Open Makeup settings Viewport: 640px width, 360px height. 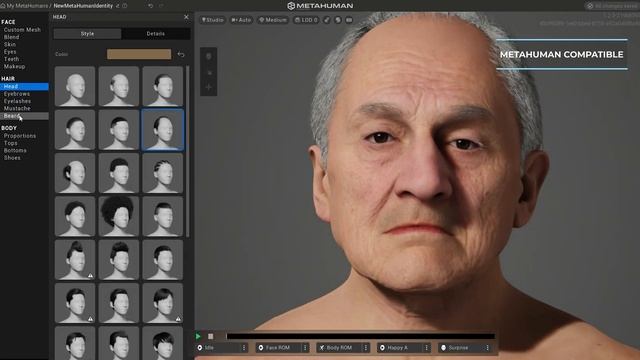(x=14, y=67)
